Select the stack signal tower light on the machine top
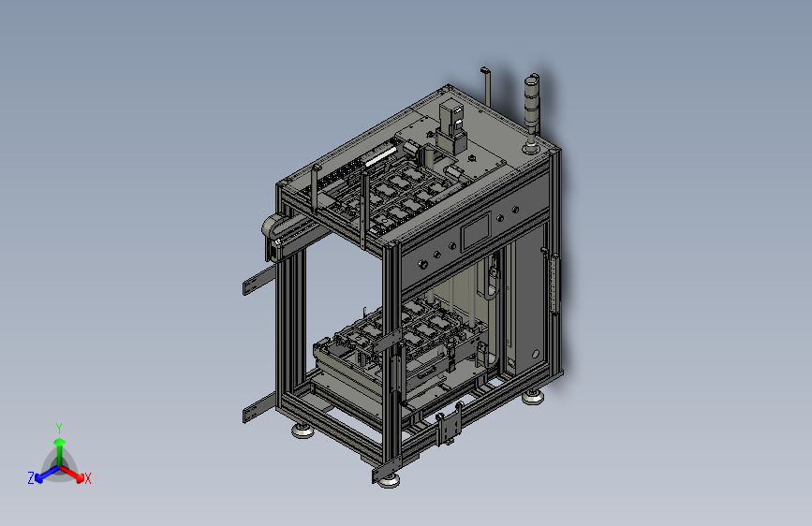This screenshot has height=526, width=812. [x=532, y=114]
